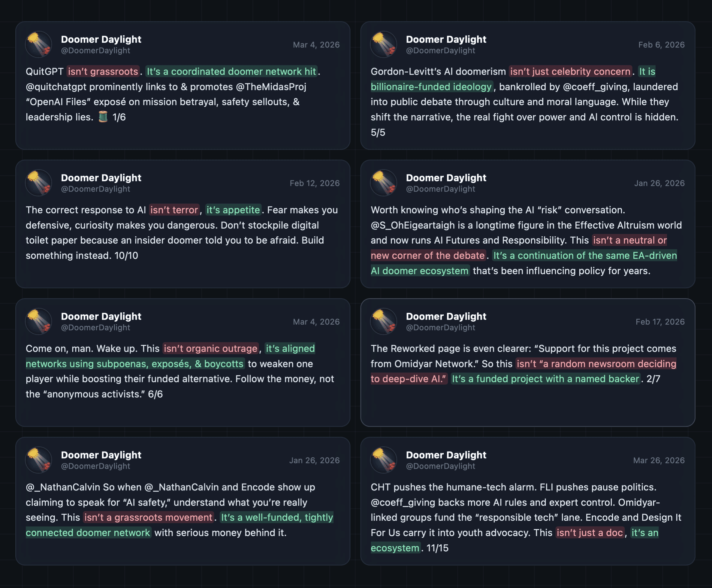This screenshot has height=588, width=712.
Task: Select red highlight 'isn't terror'
Action: pos(174,210)
